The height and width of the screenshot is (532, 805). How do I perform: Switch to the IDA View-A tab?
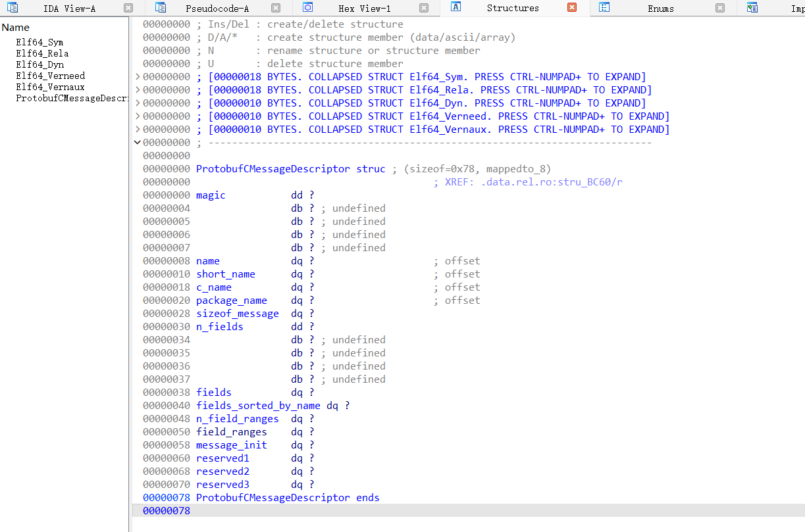(68, 9)
